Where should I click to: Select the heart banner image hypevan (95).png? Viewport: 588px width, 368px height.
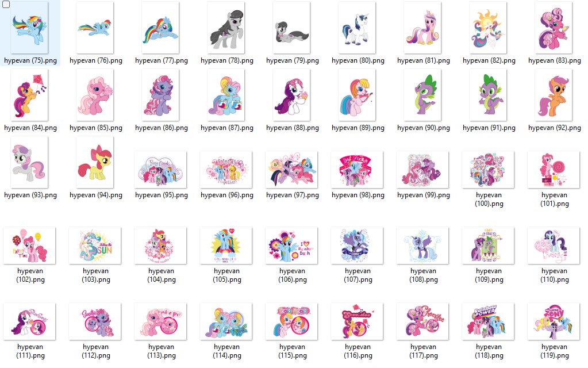pos(160,169)
